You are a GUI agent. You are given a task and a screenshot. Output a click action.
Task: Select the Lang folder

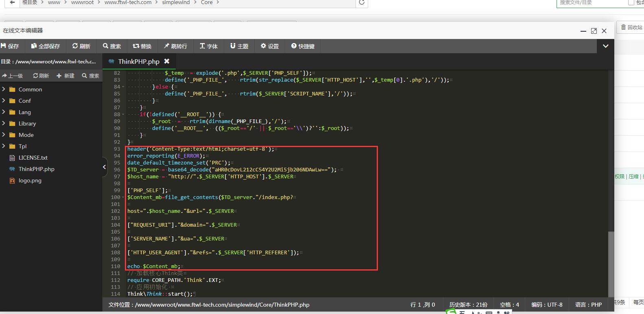click(x=24, y=112)
